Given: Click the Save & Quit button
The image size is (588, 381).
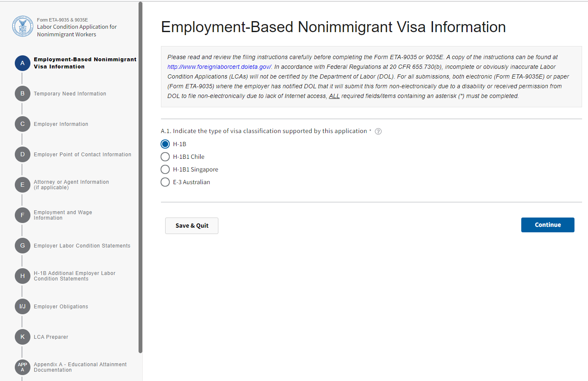Looking at the screenshot, I should coord(192,226).
